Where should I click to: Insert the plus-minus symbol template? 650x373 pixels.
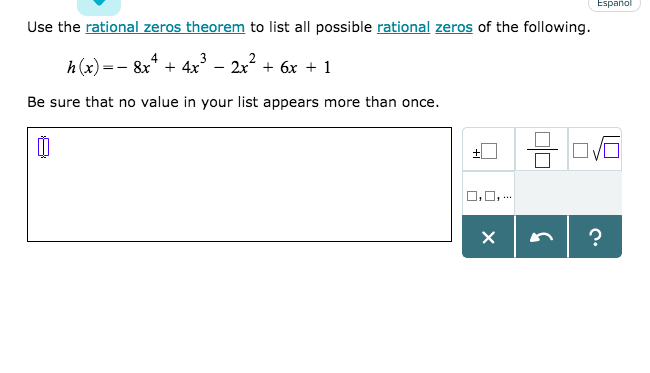pos(488,150)
